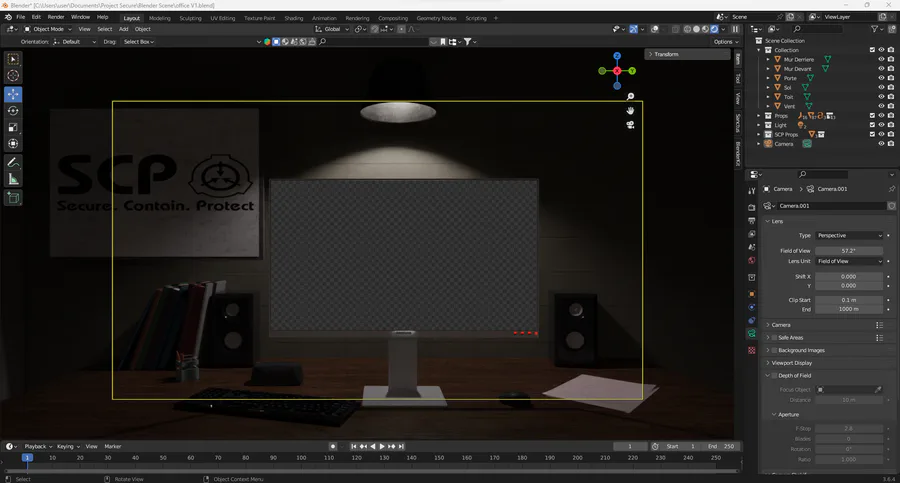Uncheck the SCP Props collection checkbox
This screenshot has width=900, height=483.
pyautogui.click(x=872, y=134)
